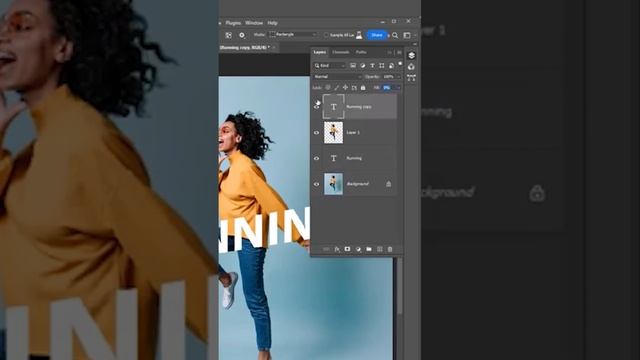
Task: Open the Normal blend mode dropdown
Action: [338, 77]
